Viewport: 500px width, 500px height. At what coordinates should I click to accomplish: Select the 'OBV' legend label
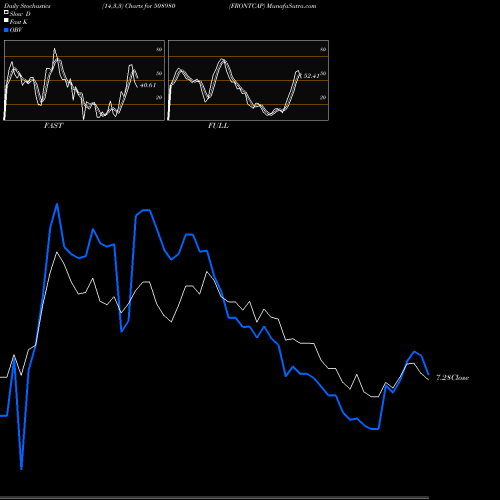[16, 30]
